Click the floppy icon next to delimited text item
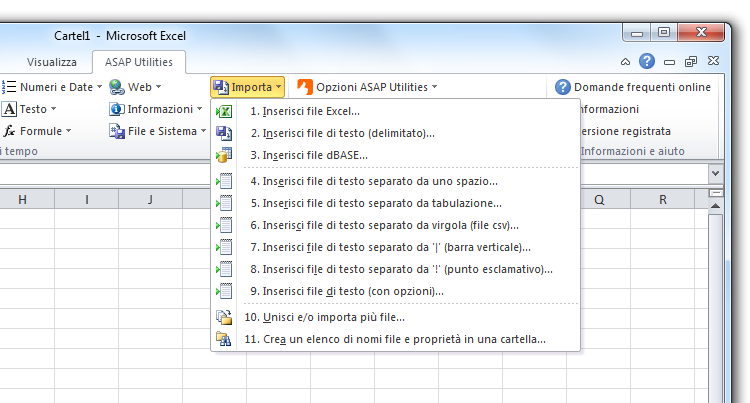Image resolution: width=750 pixels, height=403 pixels. click(x=224, y=133)
